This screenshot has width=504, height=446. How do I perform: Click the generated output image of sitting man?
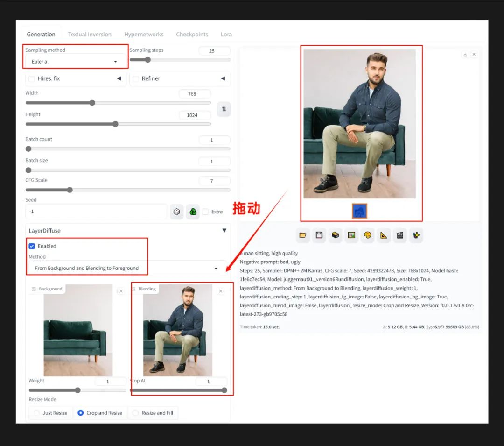point(359,123)
